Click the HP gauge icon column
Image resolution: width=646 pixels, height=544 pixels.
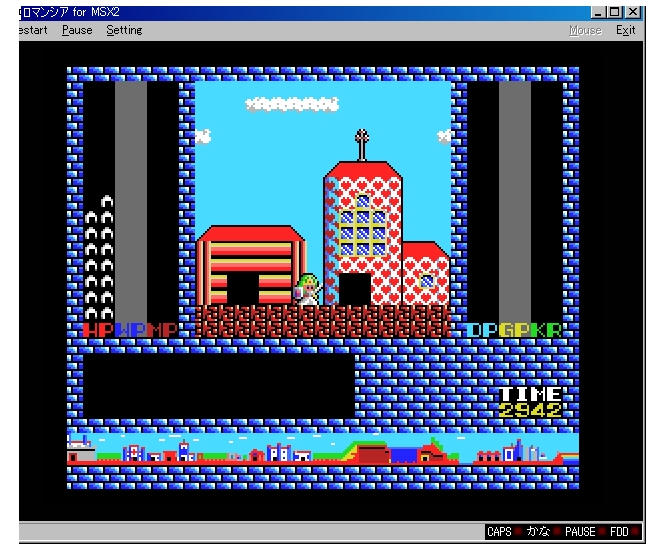tap(99, 258)
